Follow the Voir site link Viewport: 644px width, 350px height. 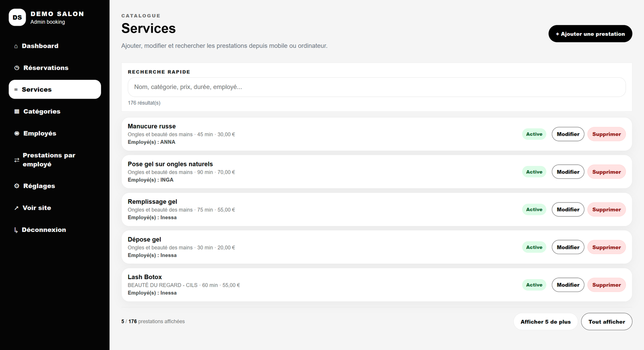click(x=55, y=208)
